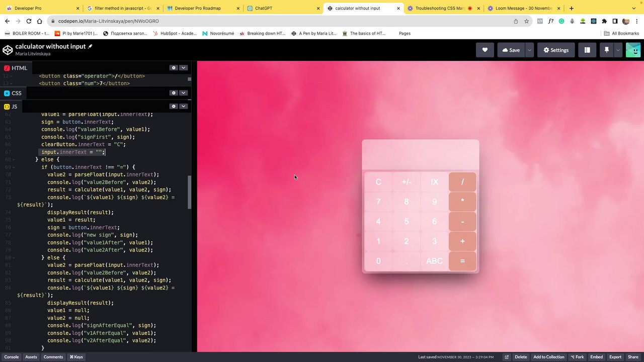The image size is (644, 362).
Task: Switch to the ChatGPT browser tab
Action: click(x=264, y=8)
